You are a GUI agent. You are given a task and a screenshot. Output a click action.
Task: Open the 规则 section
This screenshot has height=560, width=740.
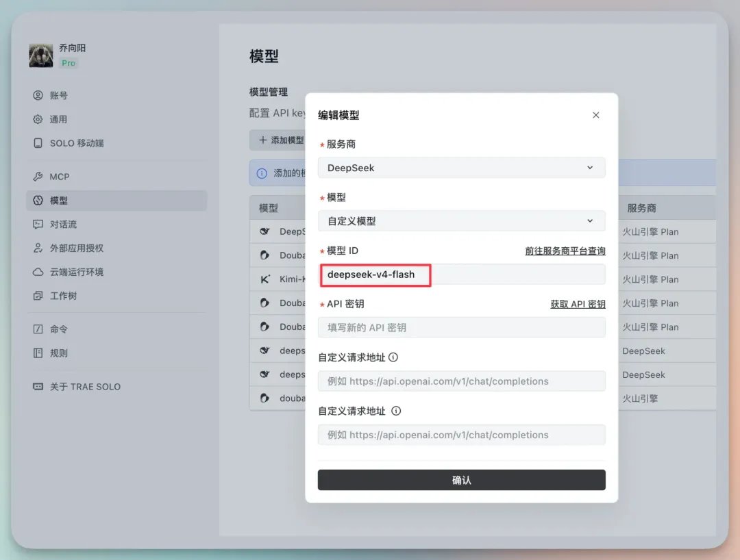116,353
